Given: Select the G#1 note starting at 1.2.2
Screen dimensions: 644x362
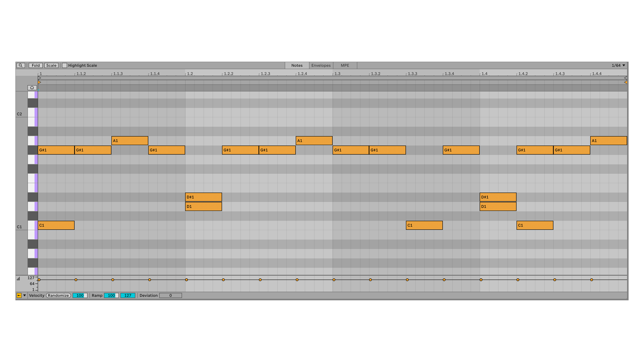Looking at the screenshot, I should point(240,150).
